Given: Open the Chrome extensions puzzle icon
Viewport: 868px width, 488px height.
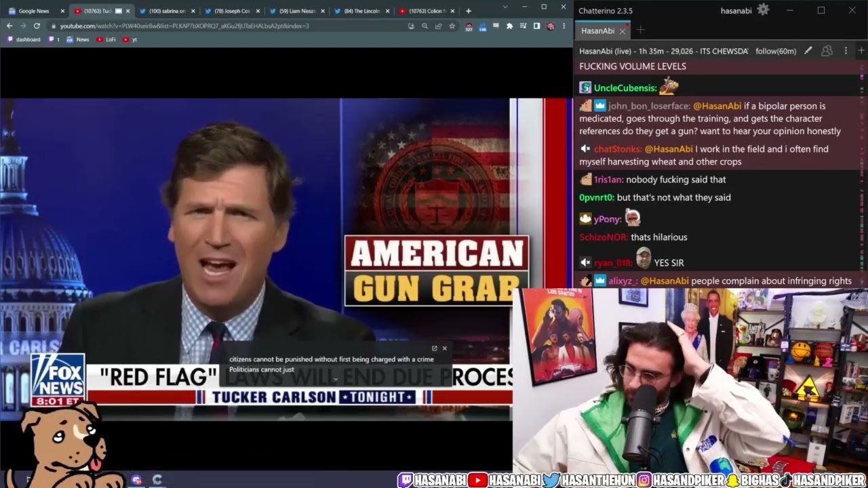Looking at the screenshot, I should click(509, 26).
